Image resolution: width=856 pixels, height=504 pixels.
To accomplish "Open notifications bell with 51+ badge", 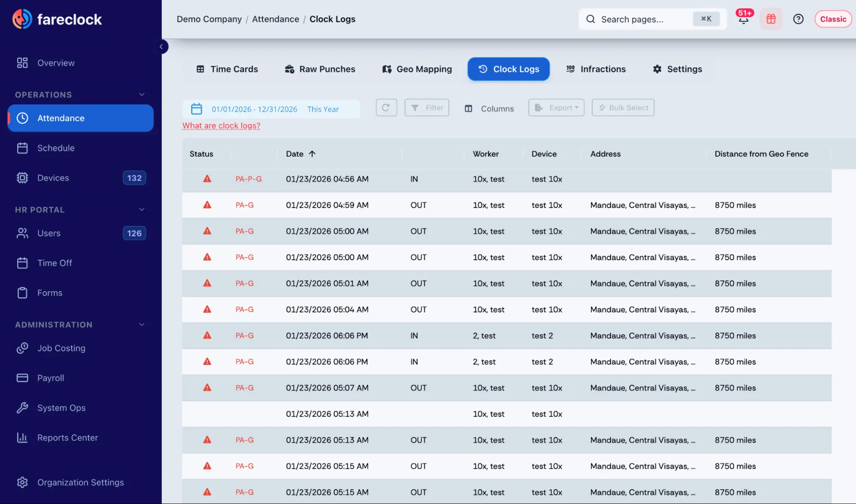I will point(744,19).
